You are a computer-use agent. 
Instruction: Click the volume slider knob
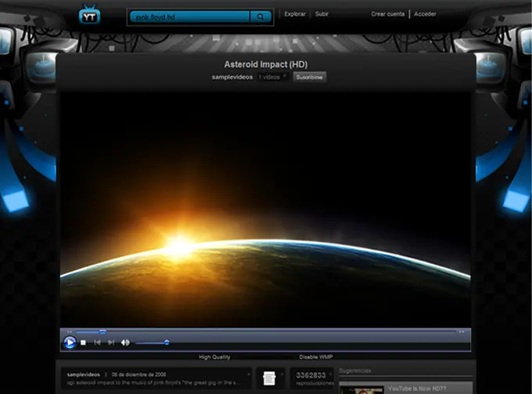point(167,342)
